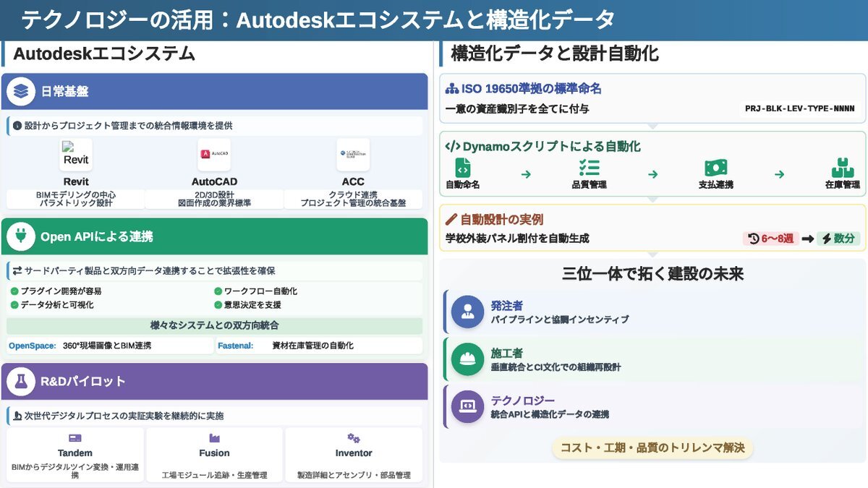Click the arrow between 自動命名 and 品質管理
Screen dimensions: 868x488
526,174
